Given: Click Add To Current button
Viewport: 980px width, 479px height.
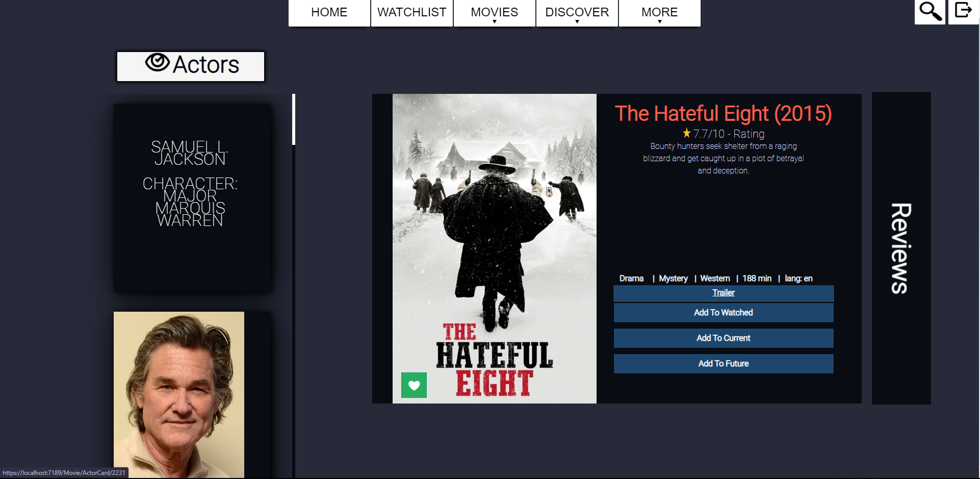Looking at the screenshot, I should 724,338.
